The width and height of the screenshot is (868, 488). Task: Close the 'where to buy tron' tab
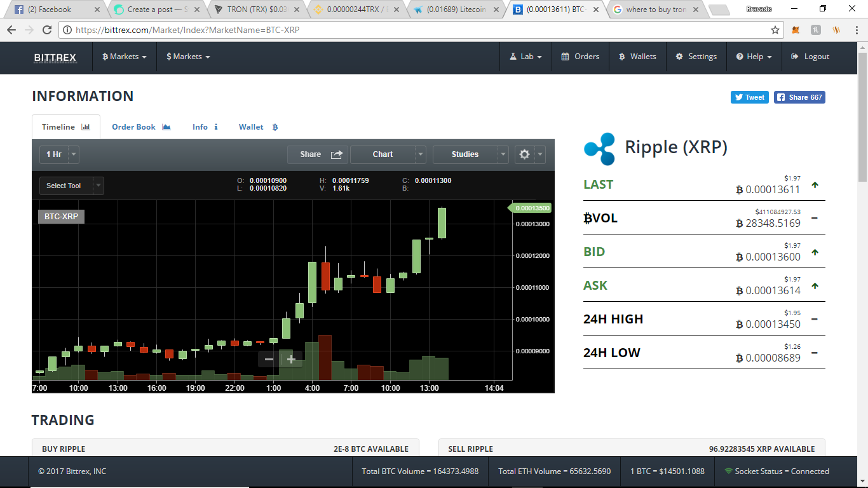(x=695, y=10)
